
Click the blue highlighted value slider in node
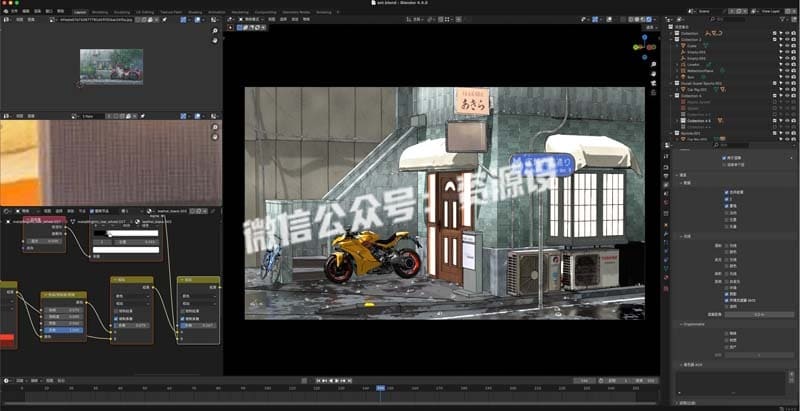pos(63,330)
